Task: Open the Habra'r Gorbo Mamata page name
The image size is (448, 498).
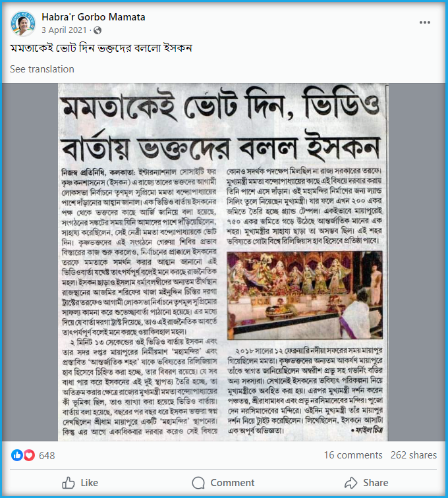Action: click(94, 17)
